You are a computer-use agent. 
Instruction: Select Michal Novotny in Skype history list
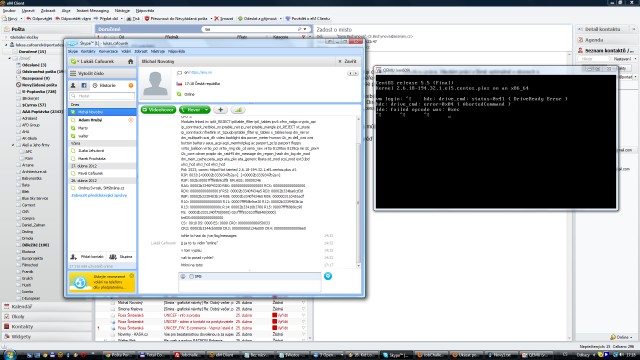102,112
